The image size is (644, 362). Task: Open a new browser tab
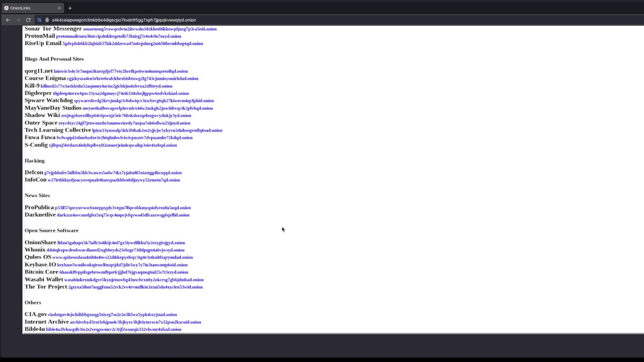pyautogui.click(x=70, y=8)
